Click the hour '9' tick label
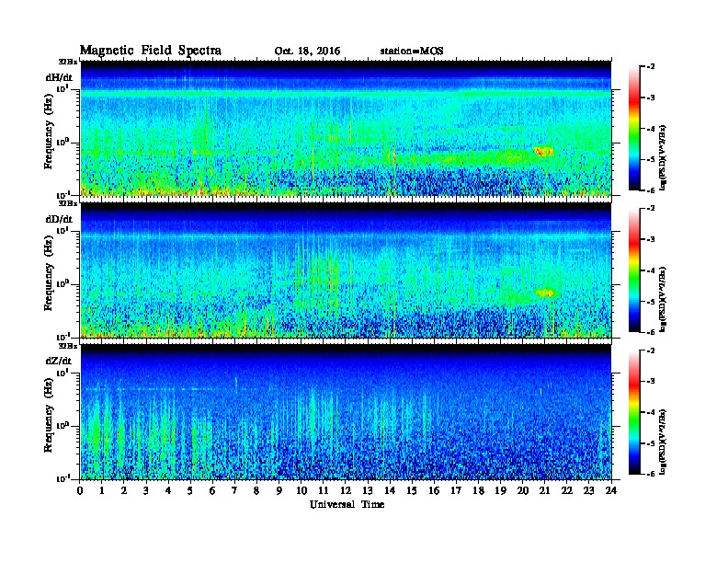The height and width of the screenshot is (563, 728). click(279, 491)
